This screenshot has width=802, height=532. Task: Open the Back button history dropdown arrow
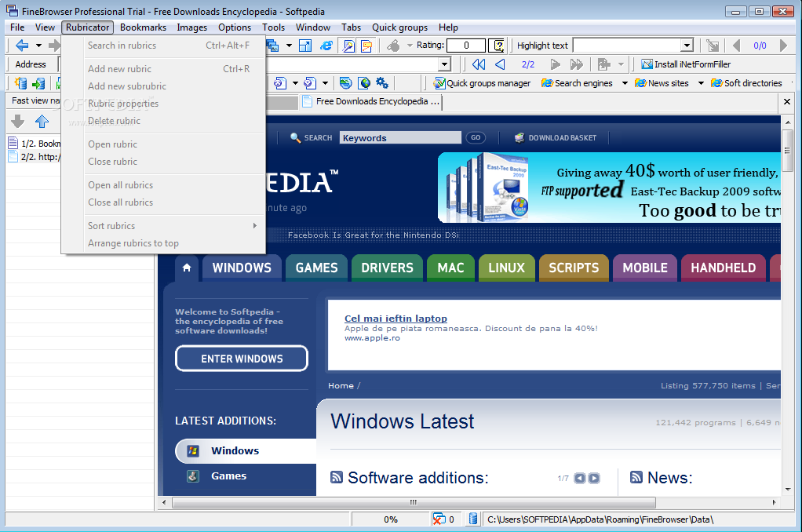pyautogui.click(x=38, y=46)
